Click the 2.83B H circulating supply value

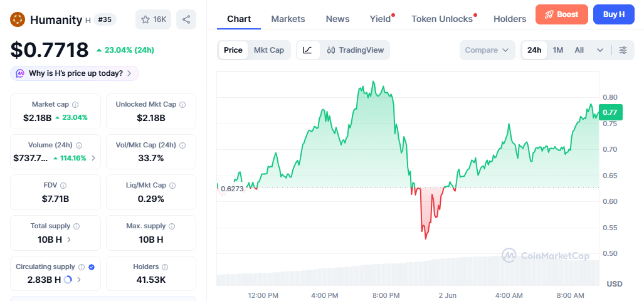point(45,280)
